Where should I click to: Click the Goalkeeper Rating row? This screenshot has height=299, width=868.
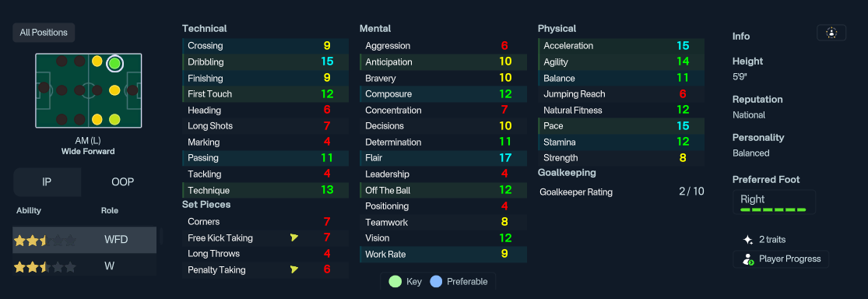coord(621,192)
